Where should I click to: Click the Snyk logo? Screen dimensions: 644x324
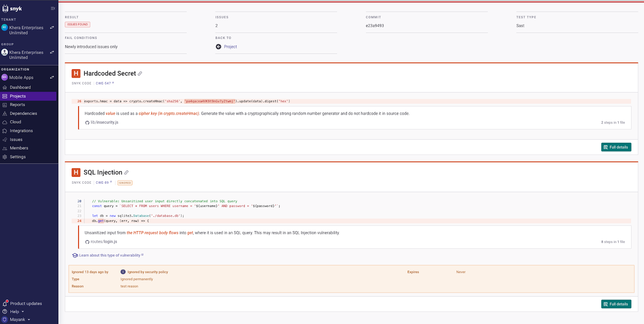tap(12, 8)
